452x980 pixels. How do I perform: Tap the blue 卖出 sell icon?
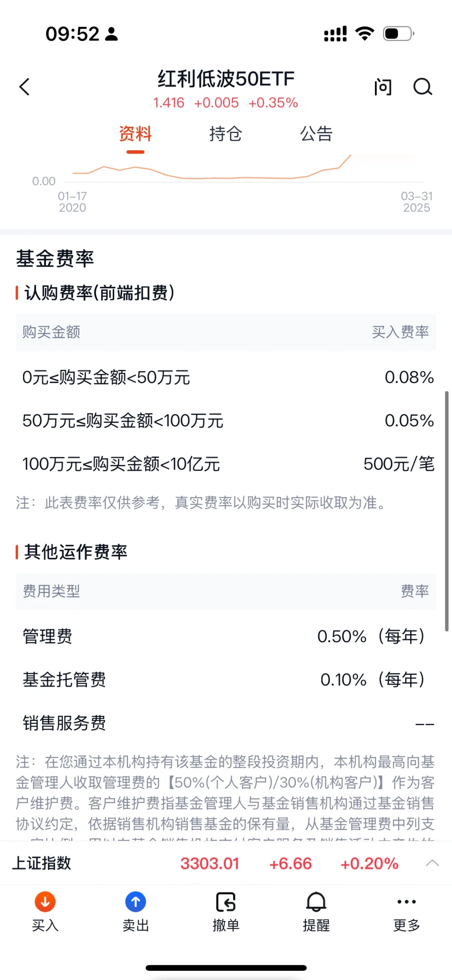point(136,902)
